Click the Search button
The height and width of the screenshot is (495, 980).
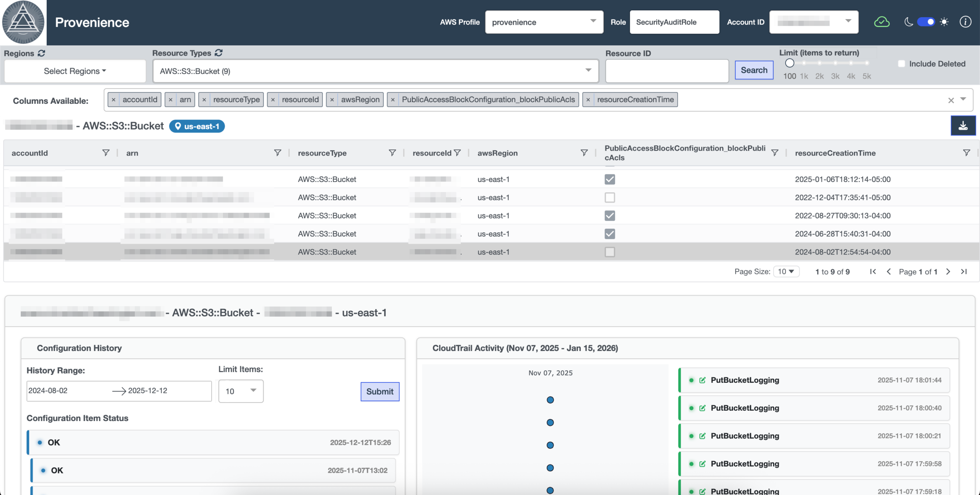click(754, 70)
